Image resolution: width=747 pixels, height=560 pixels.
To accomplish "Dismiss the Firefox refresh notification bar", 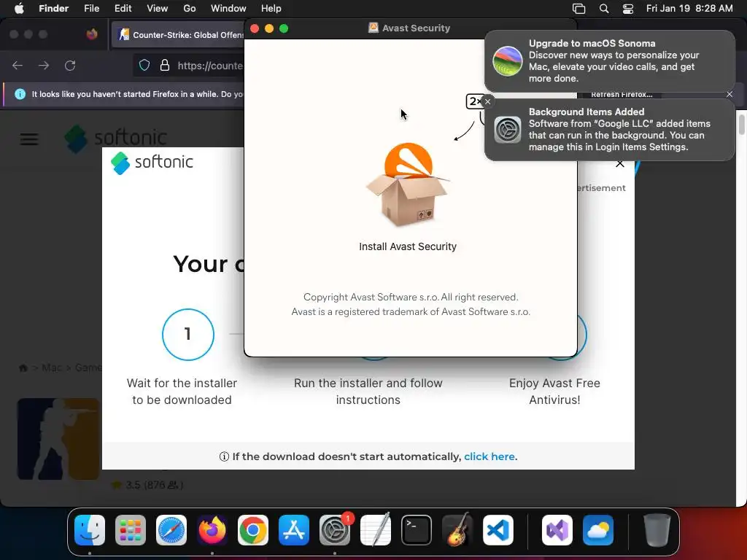I will click(x=729, y=94).
